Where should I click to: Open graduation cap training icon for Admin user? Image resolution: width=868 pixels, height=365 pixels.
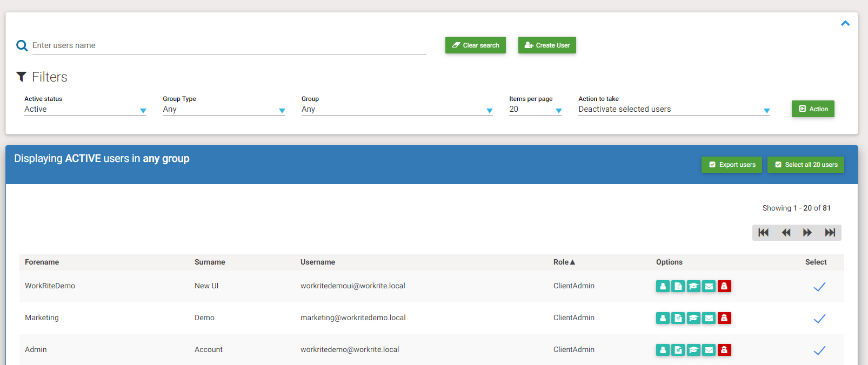click(693, 350)
